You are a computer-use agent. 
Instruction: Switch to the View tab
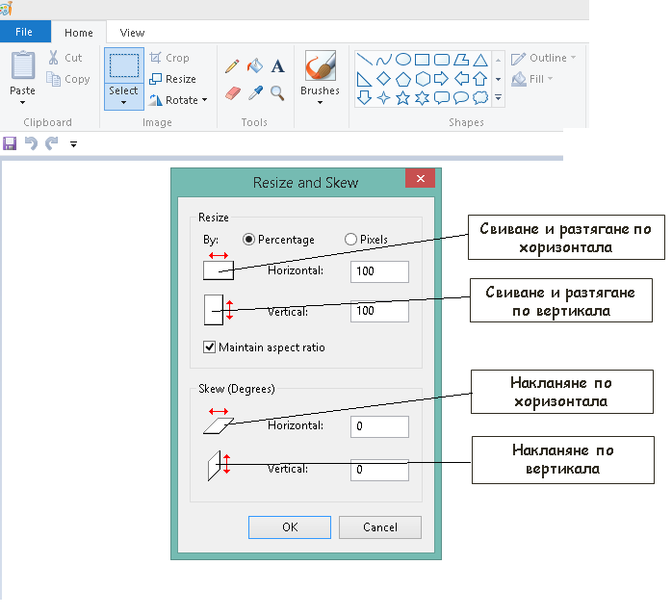(133, 33)
